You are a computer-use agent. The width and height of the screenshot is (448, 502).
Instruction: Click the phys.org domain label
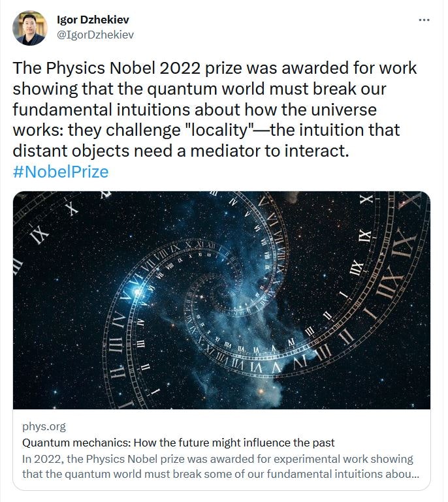(x=44, y=426)
